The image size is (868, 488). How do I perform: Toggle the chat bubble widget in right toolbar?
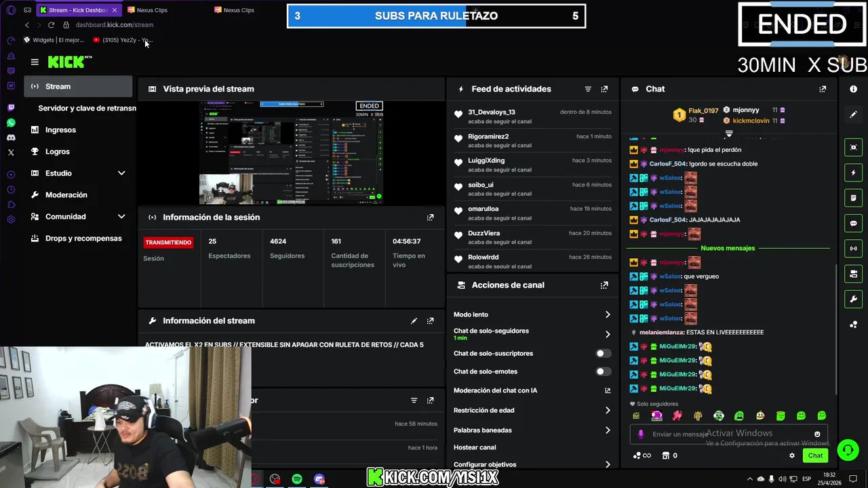click(x=853, y=223)
